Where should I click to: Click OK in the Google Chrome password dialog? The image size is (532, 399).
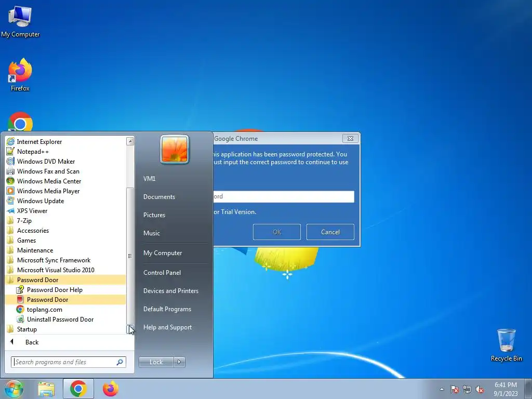277,232
